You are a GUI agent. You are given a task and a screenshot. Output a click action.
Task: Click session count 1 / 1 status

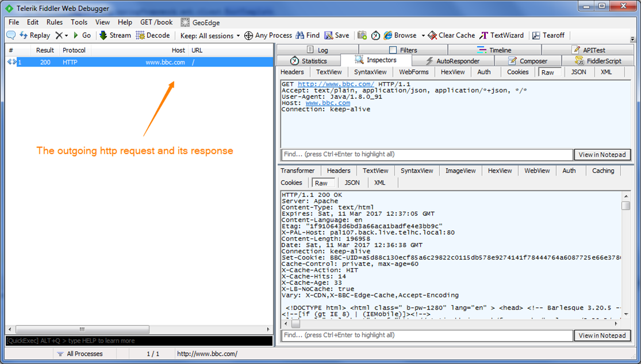coord(153,354)
